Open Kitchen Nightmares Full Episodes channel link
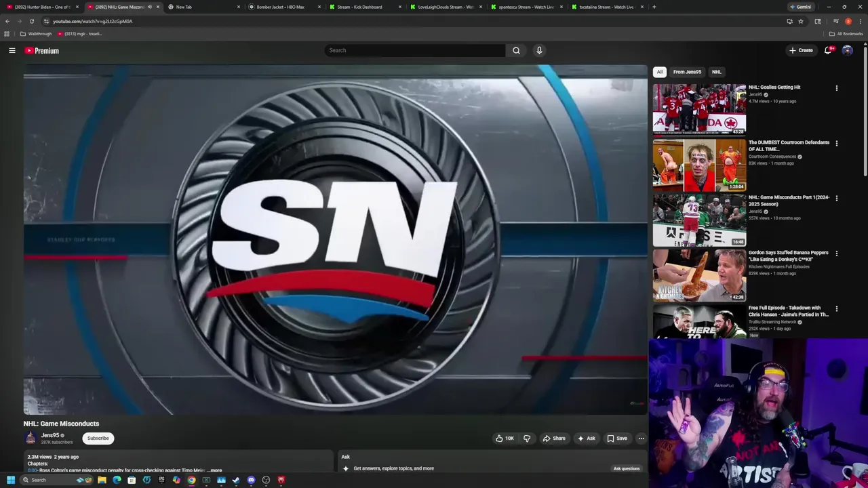 [780, 266]
